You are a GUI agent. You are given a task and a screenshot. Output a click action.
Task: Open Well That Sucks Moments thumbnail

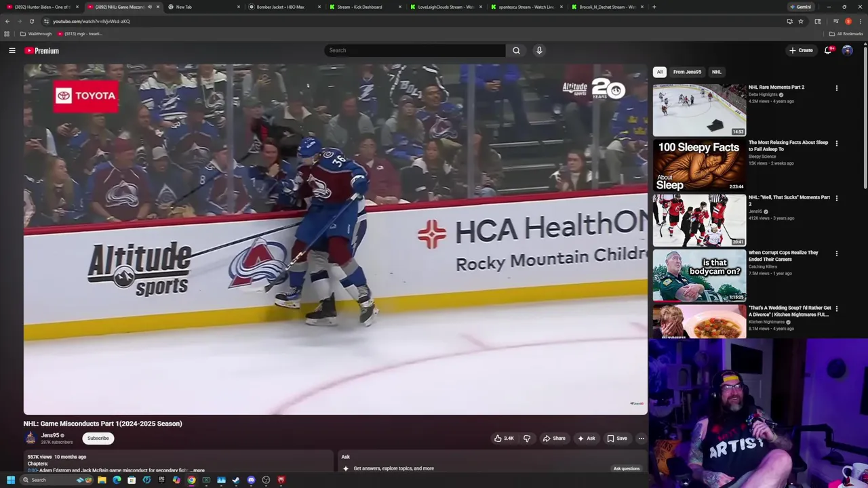(699, 220)
